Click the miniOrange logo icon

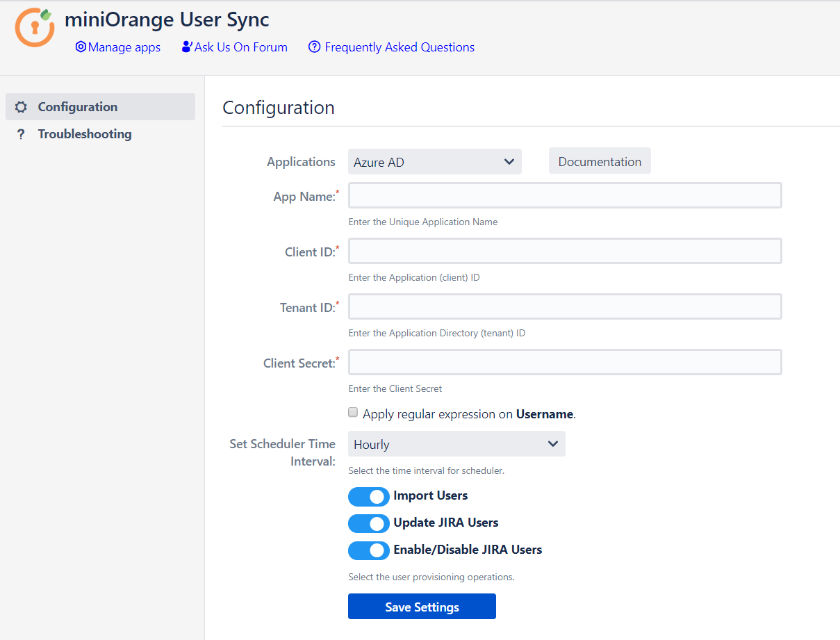pyautogui.click(x=35, y=27)
